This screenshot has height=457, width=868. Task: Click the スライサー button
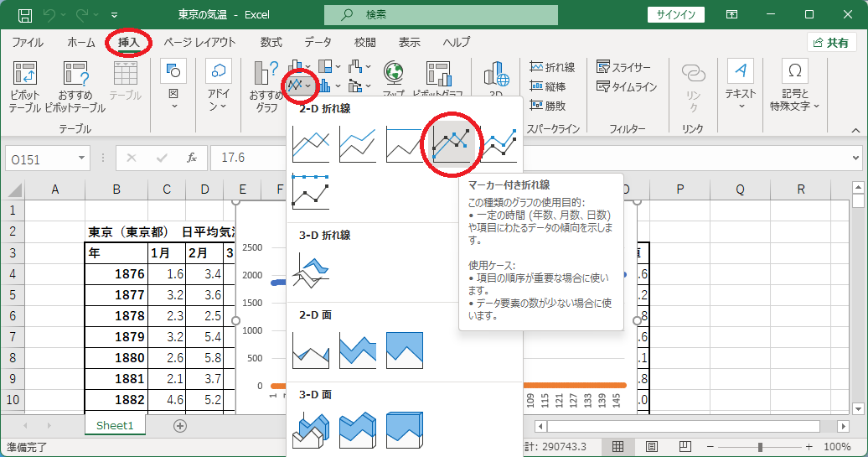coord(623,67)
